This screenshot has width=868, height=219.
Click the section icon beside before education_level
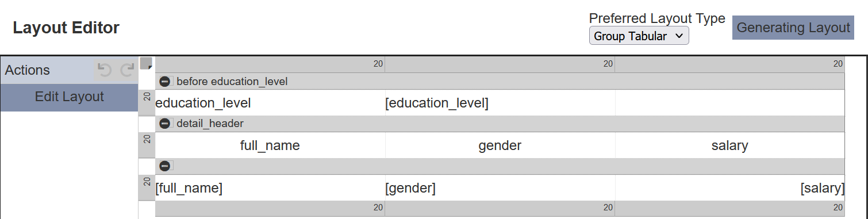tap(166, 82)
